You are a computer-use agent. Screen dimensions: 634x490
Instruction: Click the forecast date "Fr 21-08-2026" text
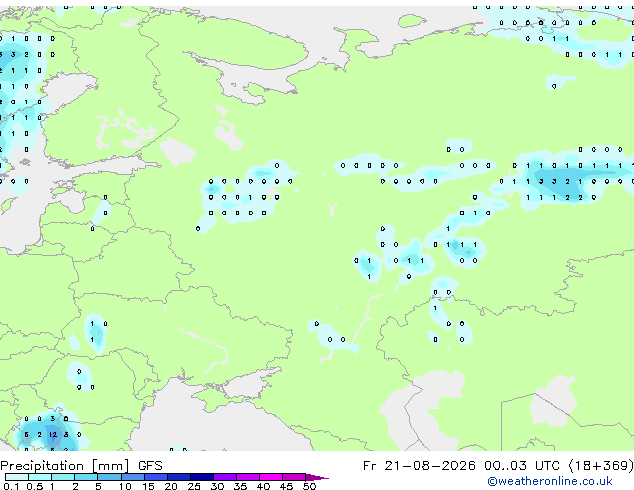(x=419, y=465)
